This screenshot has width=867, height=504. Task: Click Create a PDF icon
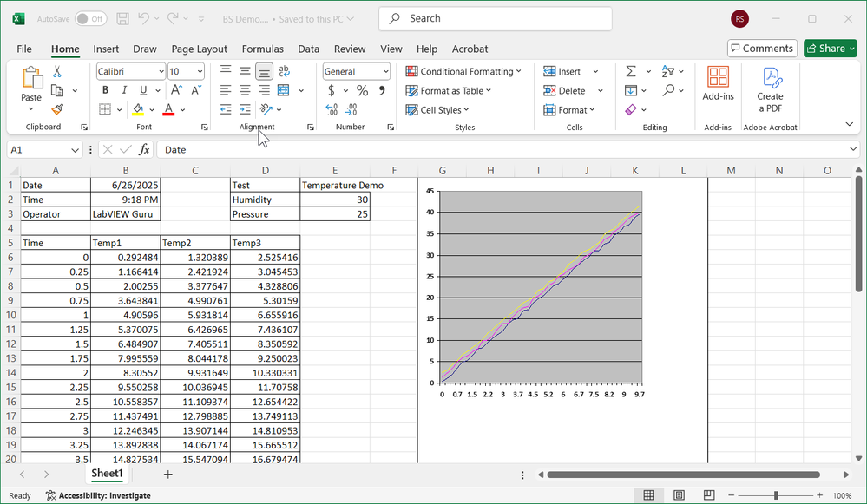point(769,88)
